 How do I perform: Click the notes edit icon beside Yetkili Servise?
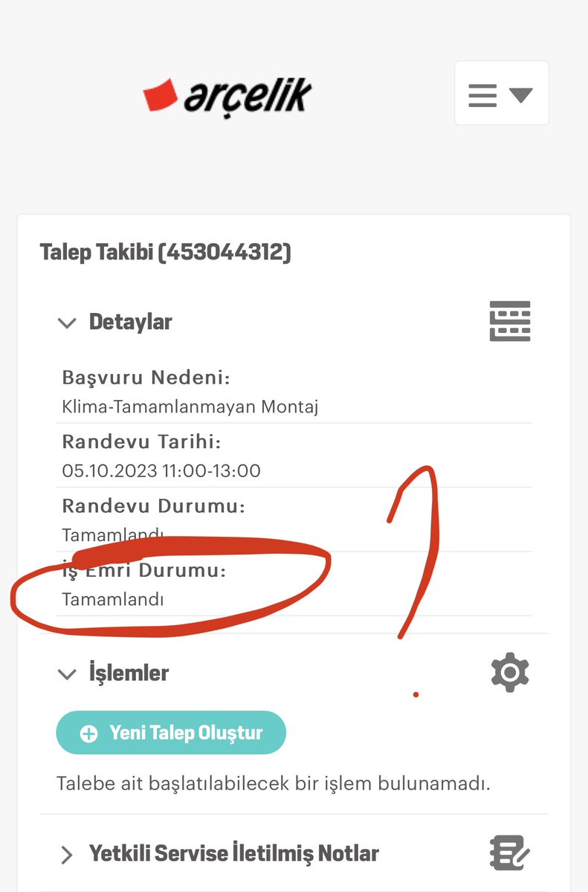(510, 853)
